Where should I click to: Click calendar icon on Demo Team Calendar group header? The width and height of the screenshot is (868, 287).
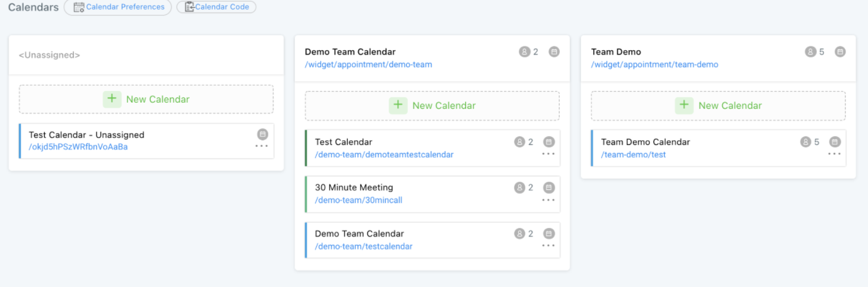pos(554,52)
